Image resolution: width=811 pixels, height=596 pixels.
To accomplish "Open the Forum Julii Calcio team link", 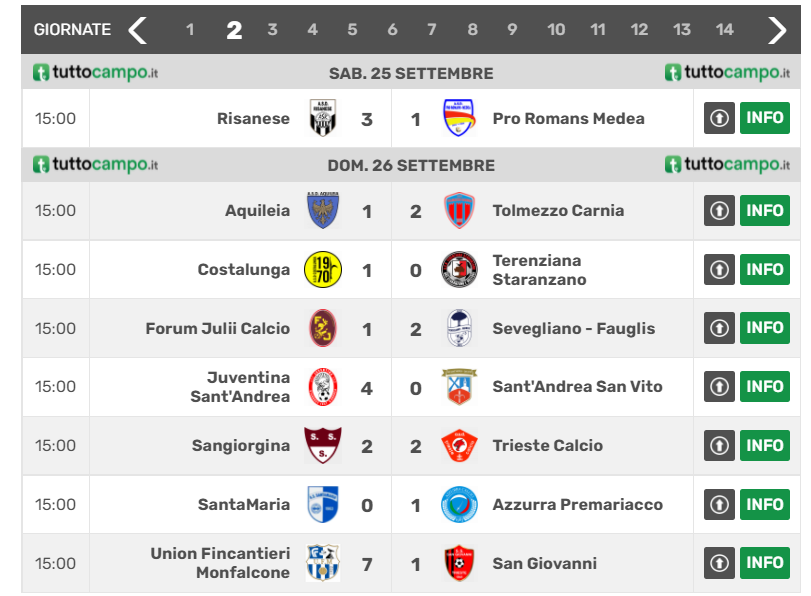I will 217,328.
